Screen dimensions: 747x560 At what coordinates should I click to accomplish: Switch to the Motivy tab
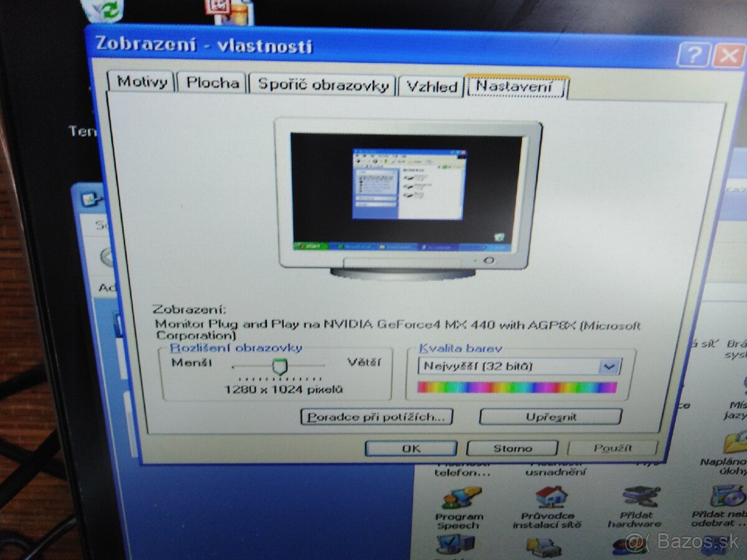point(143,82)
